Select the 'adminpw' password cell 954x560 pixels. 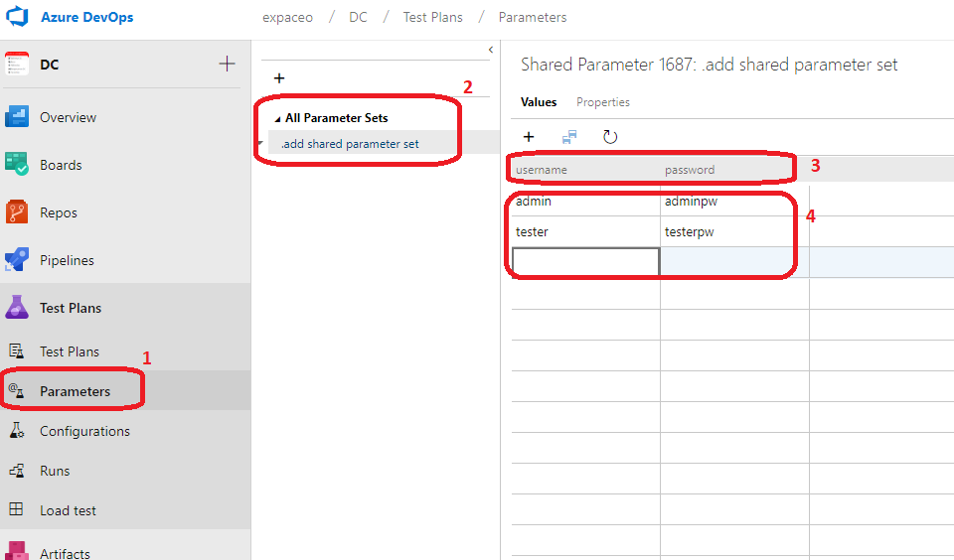(x=734, y=202)
